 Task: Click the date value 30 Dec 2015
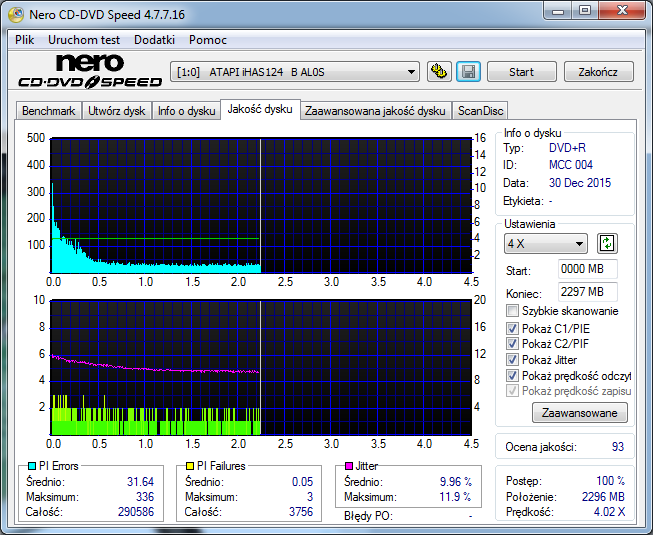tap(580, 183)
